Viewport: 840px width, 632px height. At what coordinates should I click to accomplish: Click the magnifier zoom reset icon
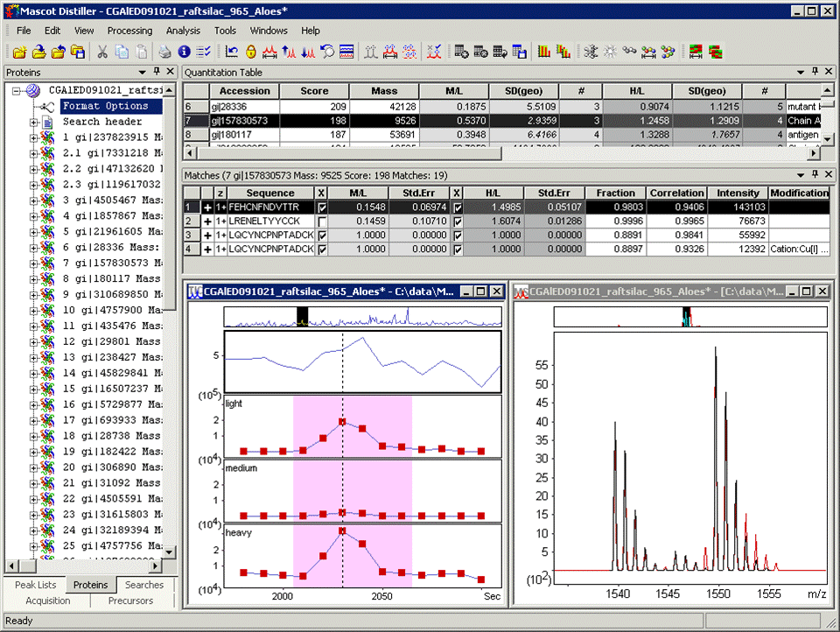(326, 52)
